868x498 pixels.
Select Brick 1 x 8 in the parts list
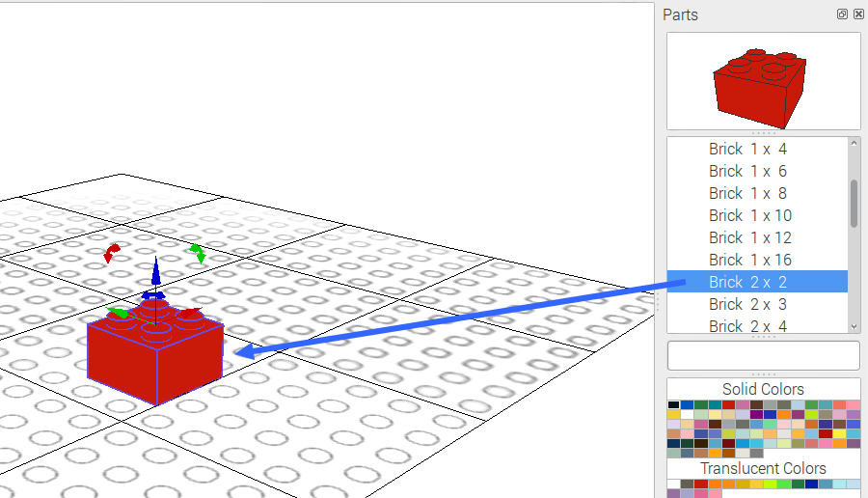pyautogui.click(x=757, y=193)
